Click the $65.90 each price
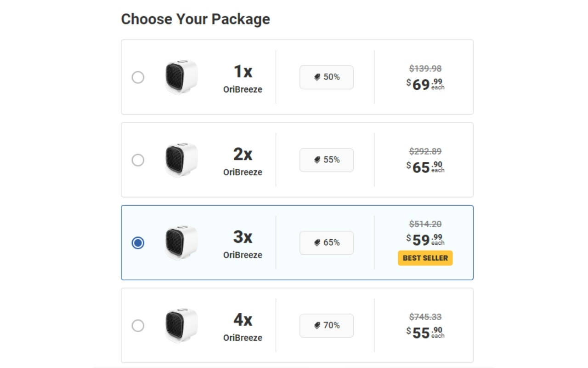The image size is (588, 368). pos(425,167)
